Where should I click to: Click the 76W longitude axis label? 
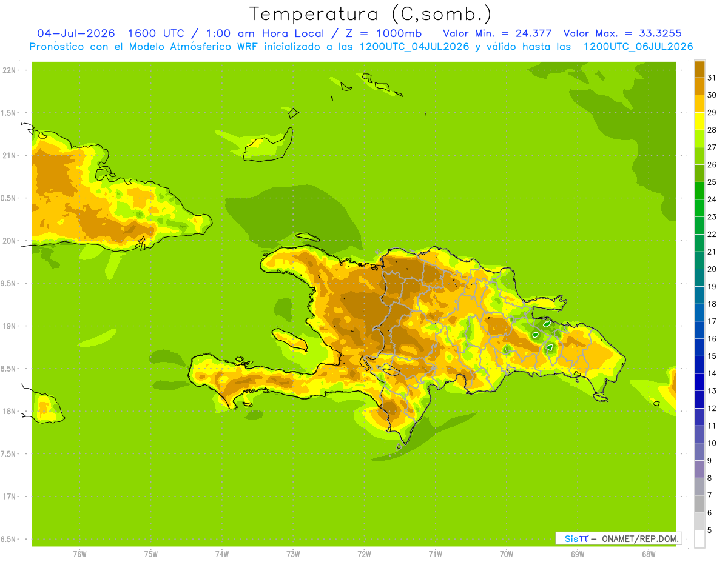click(x=79, y=554)
